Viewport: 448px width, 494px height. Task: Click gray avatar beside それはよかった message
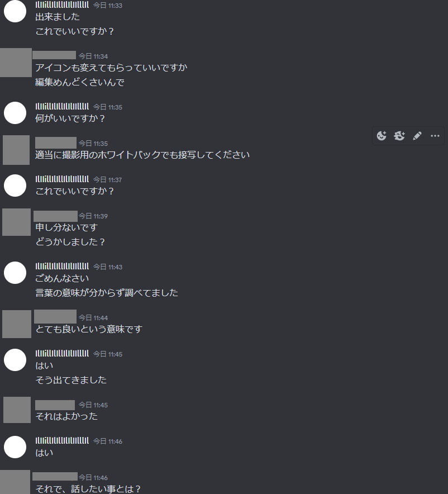click(17, 410)
